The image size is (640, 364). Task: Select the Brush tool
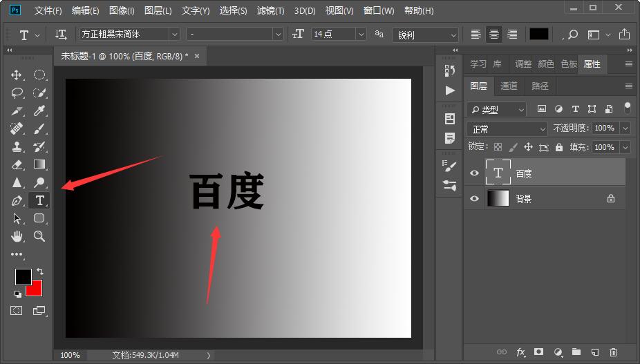click(39, 128)
